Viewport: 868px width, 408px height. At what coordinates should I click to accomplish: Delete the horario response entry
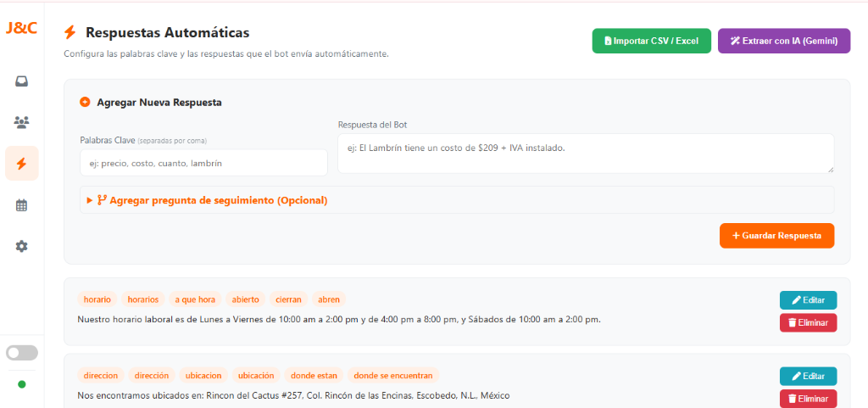click(808, 322)
